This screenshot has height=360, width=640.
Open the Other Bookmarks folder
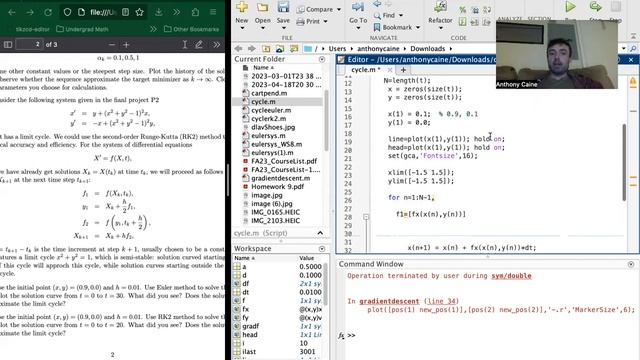(x=191, y=29)
